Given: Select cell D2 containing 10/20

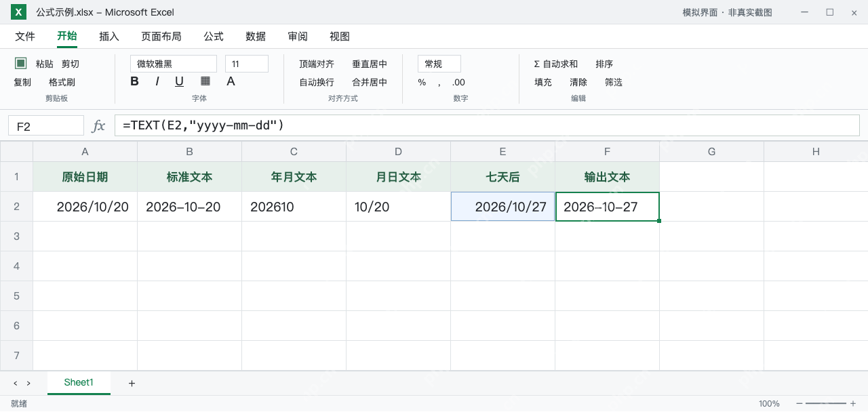Looking at the screenshot, I should [398, 207].
